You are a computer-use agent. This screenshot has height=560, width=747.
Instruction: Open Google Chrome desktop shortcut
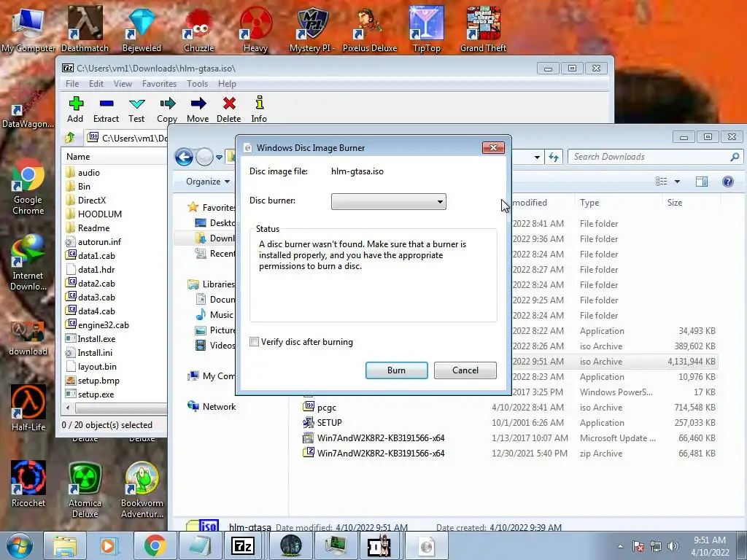28,187
